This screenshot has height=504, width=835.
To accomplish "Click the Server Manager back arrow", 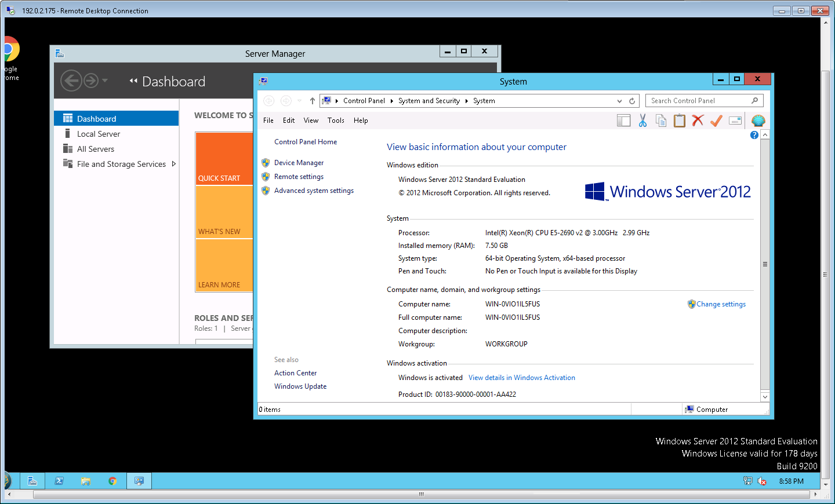I will (71, 81).
